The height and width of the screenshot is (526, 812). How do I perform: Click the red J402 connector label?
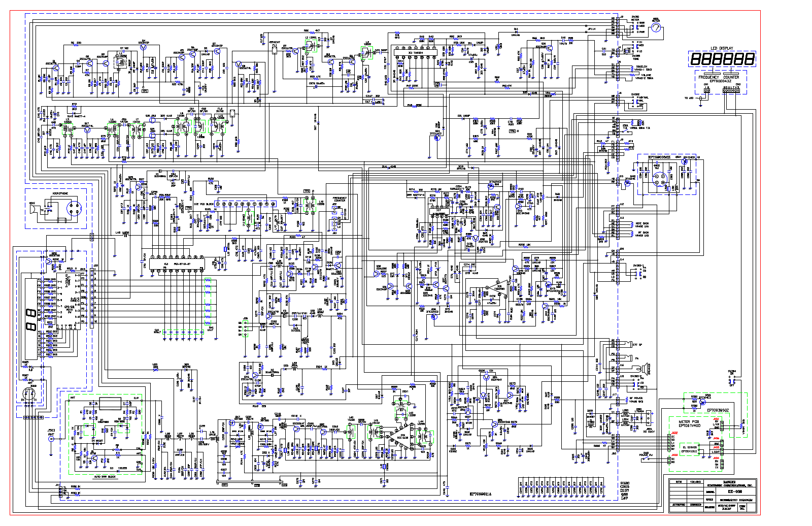pos(675,433)
